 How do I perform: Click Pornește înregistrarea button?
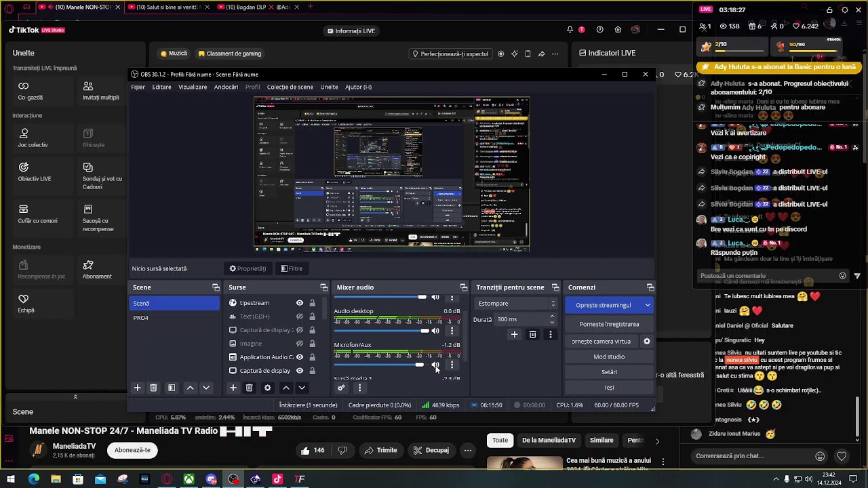point(610,324)
